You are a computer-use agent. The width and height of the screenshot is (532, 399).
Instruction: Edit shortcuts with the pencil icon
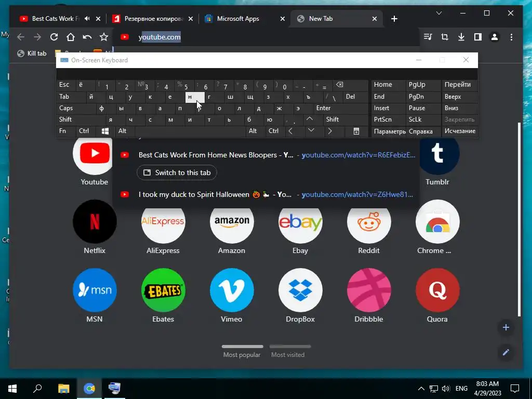click(x=506, y=352)
